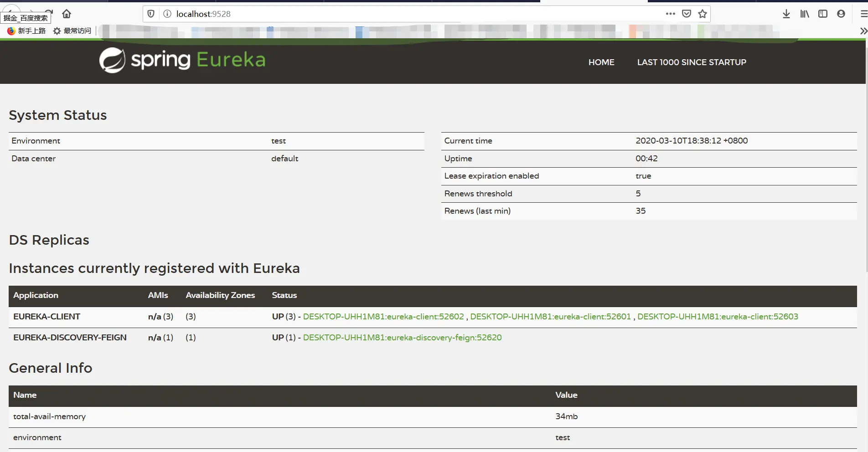The image size is (868, 452).
Task: Bookmark this page with star icon
Action: point(703,14)
